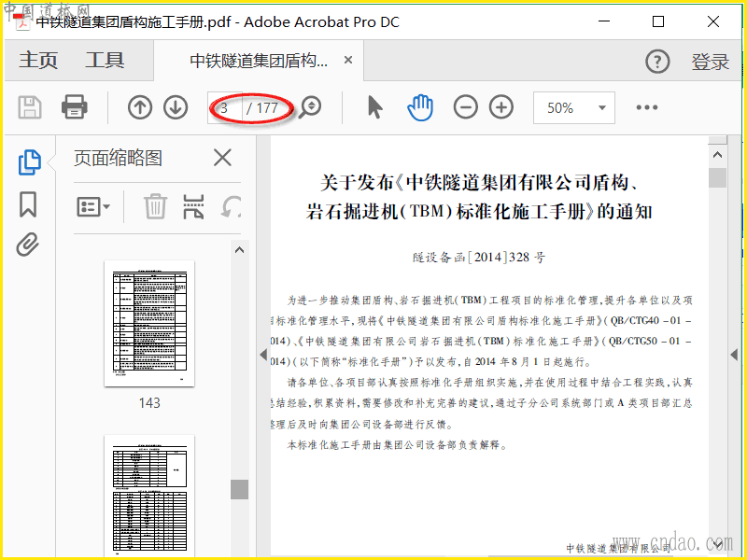
Task: Open the bookmarks panel icon
Action: click(28, 204)
